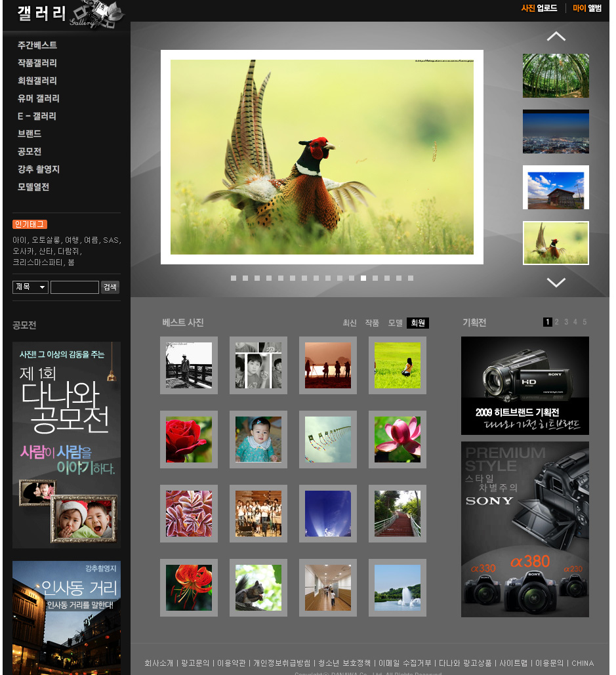
Task: Open the 작품갤러리 menu
Action: [x=37, y=63]
